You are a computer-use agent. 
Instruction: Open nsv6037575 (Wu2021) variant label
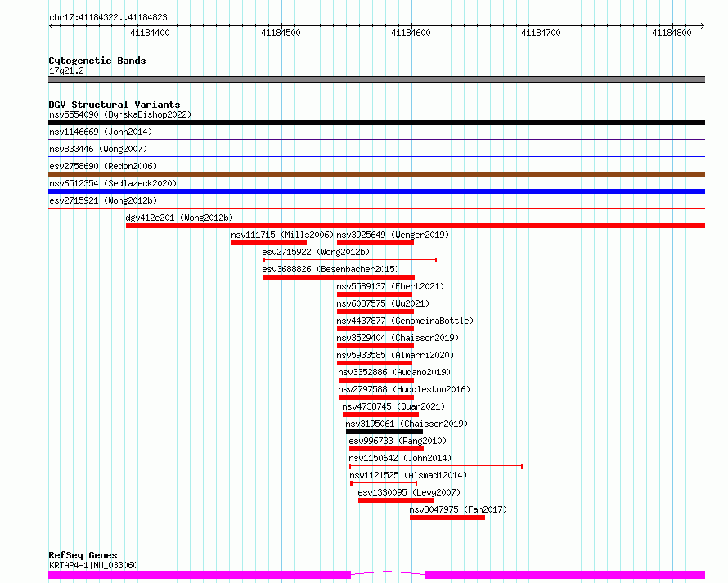(383, 303)
